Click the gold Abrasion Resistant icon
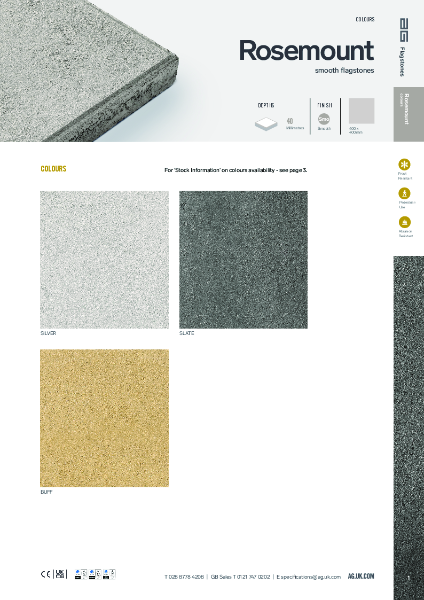Screen dimensions: 424x600 pos(404,222)
